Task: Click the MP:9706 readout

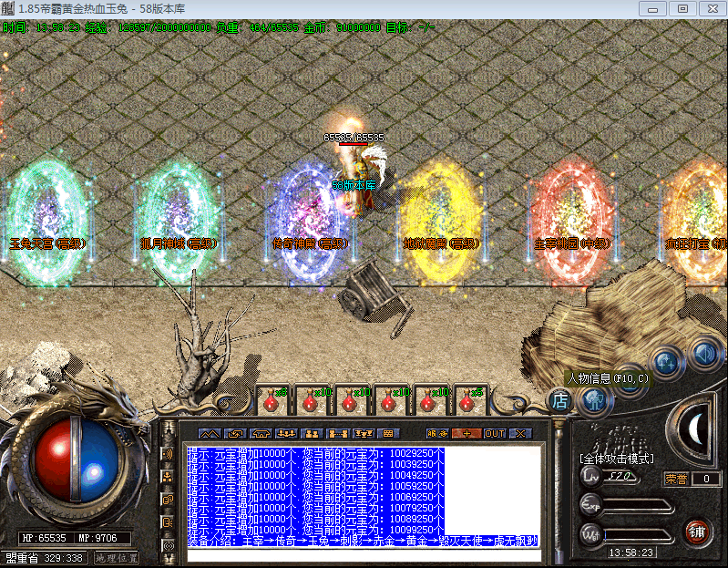Action: coord(98,538)
